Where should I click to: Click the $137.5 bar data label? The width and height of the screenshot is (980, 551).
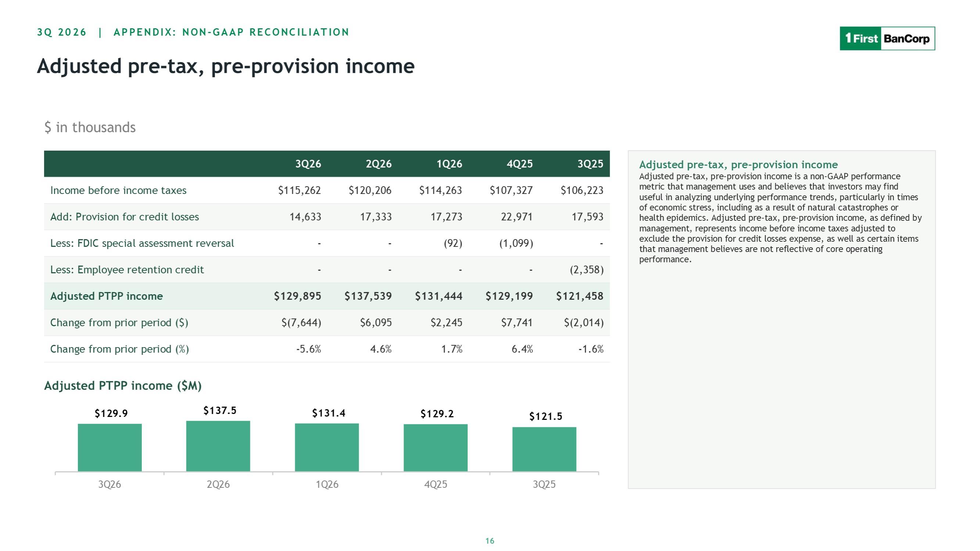tap(219, 411)
